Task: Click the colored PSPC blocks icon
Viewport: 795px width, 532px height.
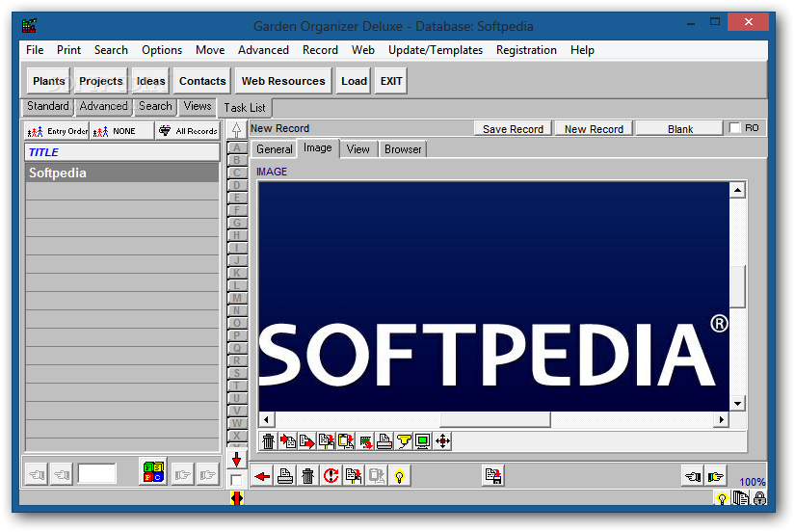Action: [x=153, y=472]
